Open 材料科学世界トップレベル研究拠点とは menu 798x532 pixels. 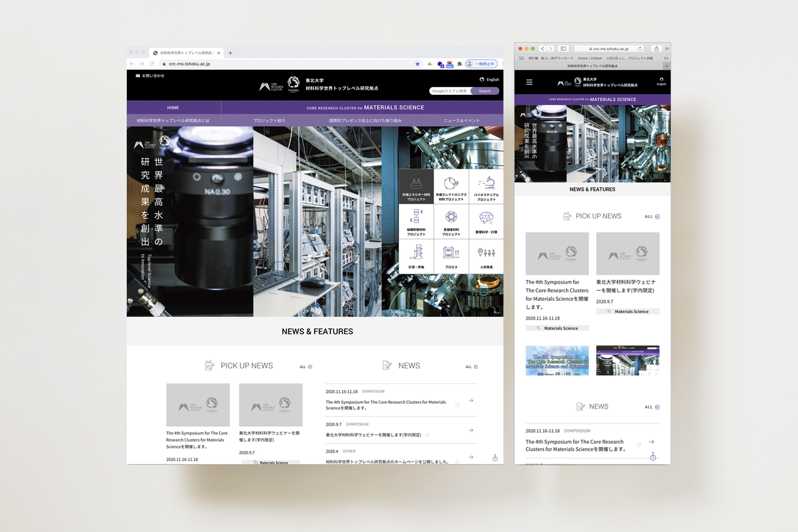click(173, 121)
